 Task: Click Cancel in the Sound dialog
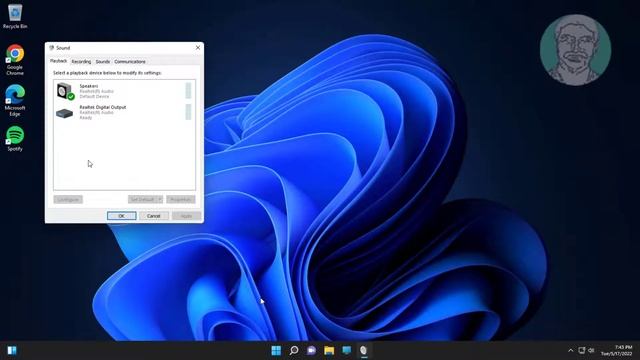point(153,216)
